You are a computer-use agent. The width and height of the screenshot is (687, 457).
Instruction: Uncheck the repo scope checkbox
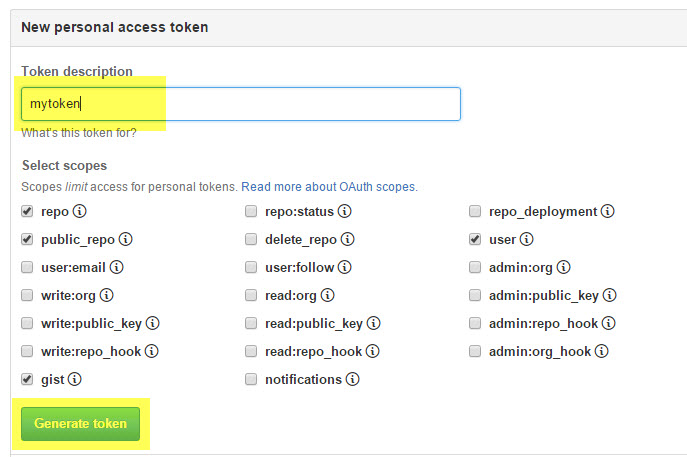[x=27, y=211]
